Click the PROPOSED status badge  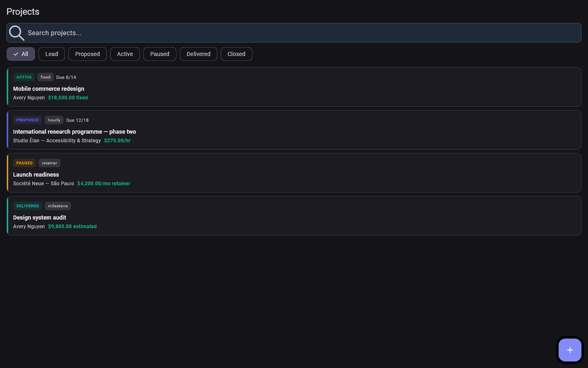click(x=28, y=120)
